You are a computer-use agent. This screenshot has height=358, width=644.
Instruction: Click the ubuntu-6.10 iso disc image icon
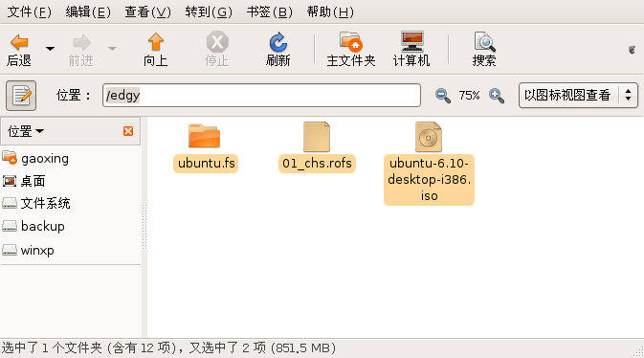pyautogui.click(x=429, y=137)
